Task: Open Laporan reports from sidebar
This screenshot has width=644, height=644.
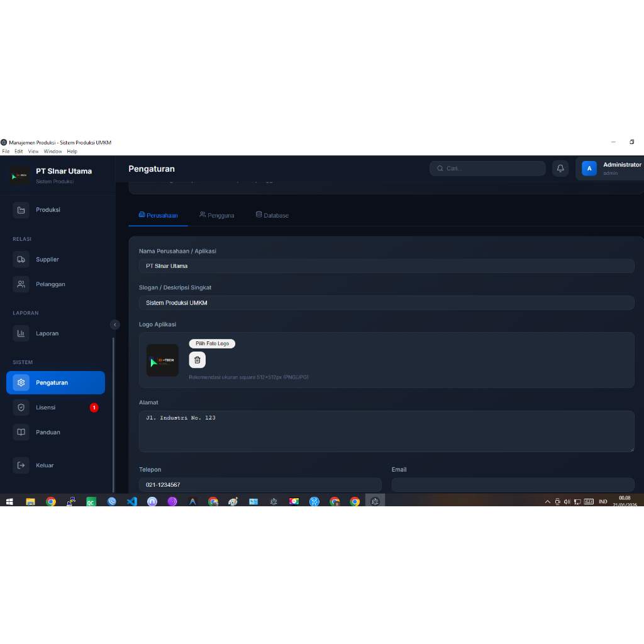Action: [x=55, y=333]
